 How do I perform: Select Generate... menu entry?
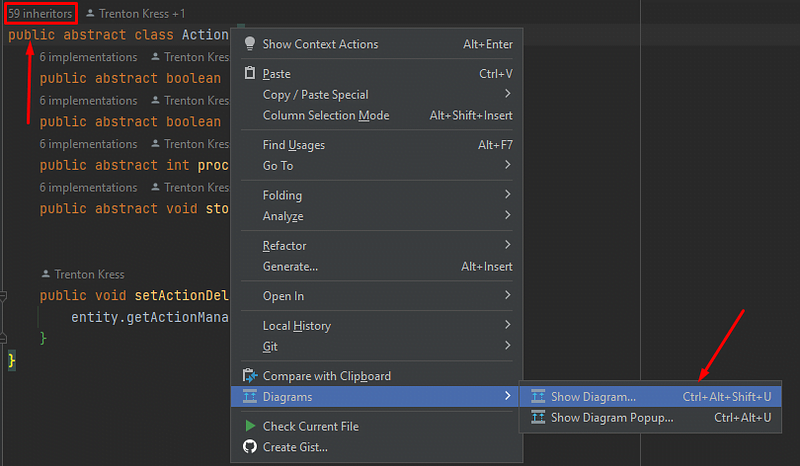point(377,266)
